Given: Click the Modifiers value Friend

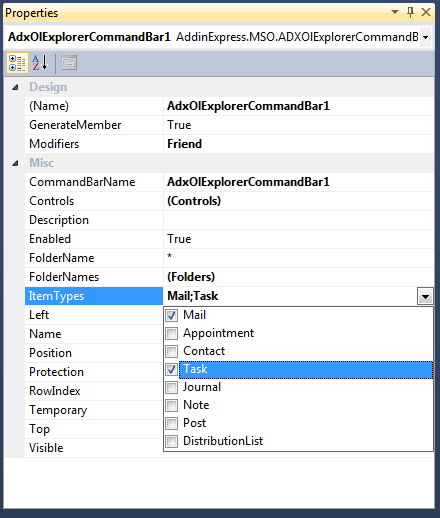Looking at the screenshot, I should 299,144.
